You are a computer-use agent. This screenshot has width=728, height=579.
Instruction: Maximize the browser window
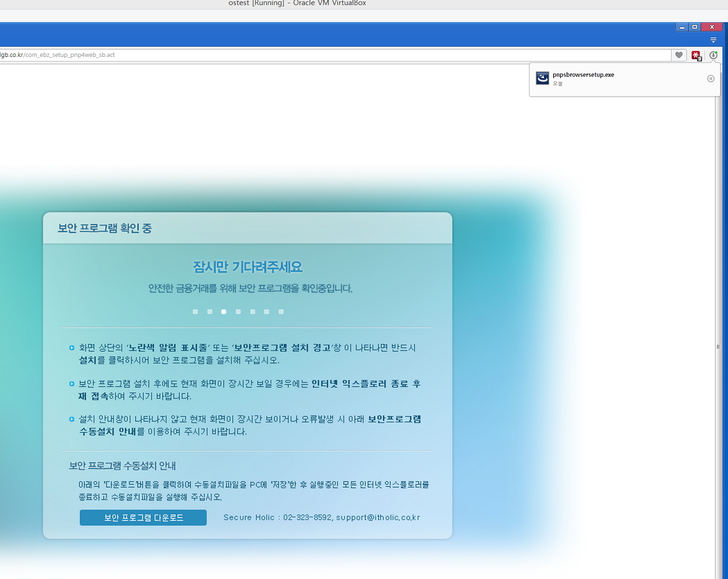coord(695,27)
